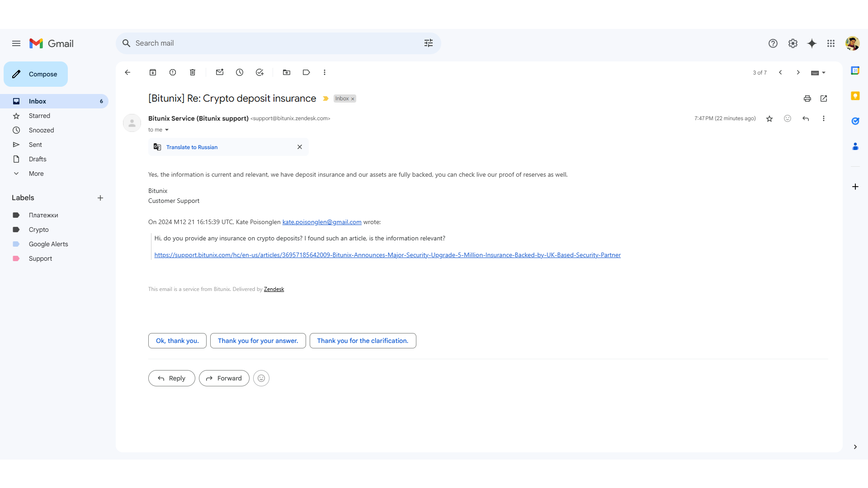Snooze this email with clock icon
This screenshot has height=488, width=868.
240,72
